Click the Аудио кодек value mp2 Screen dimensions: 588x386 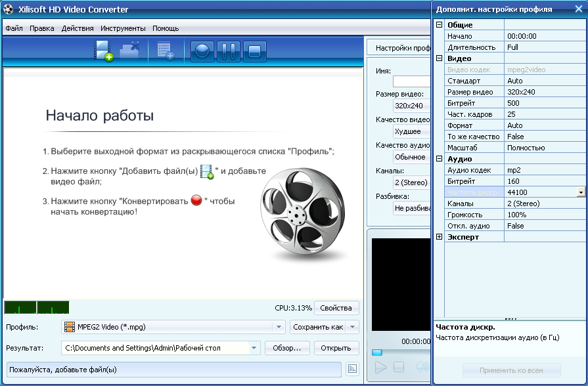pos(545,170)
